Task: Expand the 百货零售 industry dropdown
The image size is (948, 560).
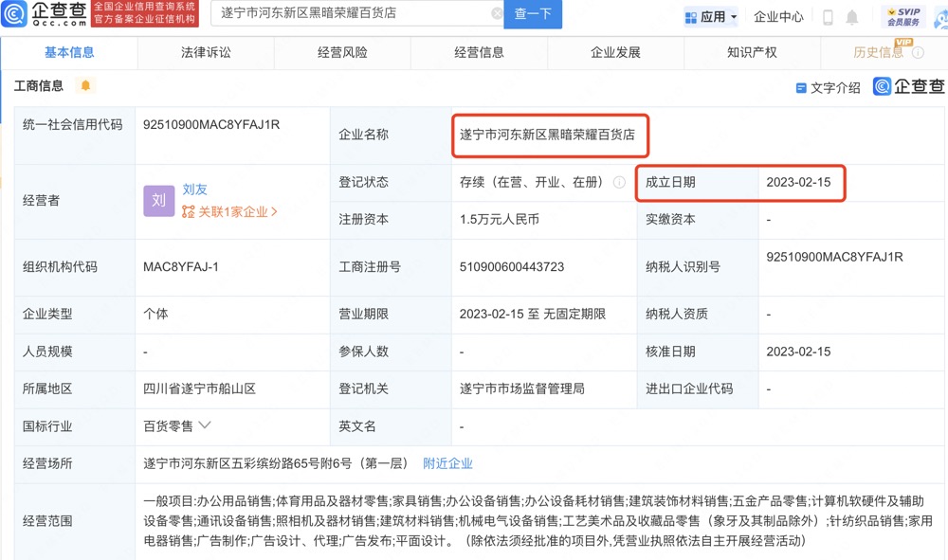Action: tap(206, 426)
